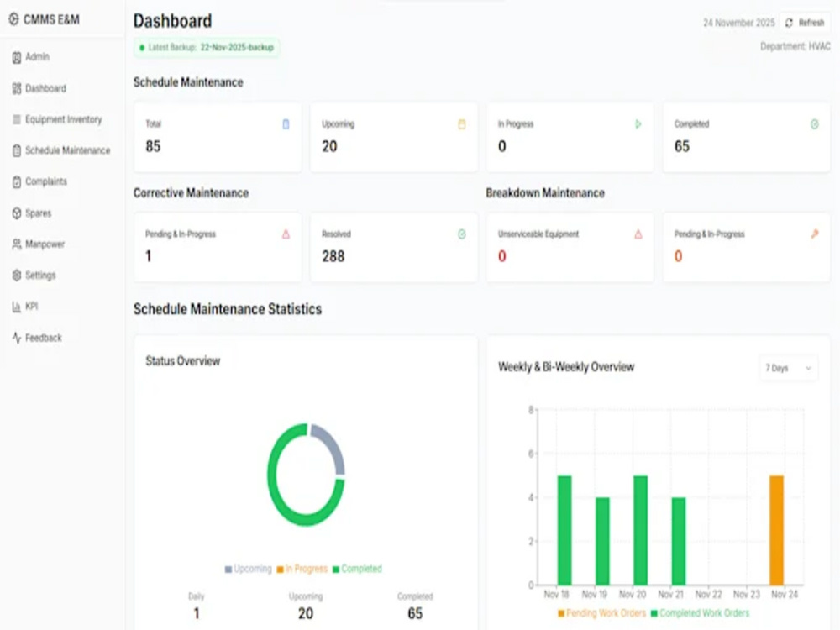Click the orange In Progress legend swatch
Image resolution: width=840 pixels, height=630 pixels.
[x=280, y=570]
